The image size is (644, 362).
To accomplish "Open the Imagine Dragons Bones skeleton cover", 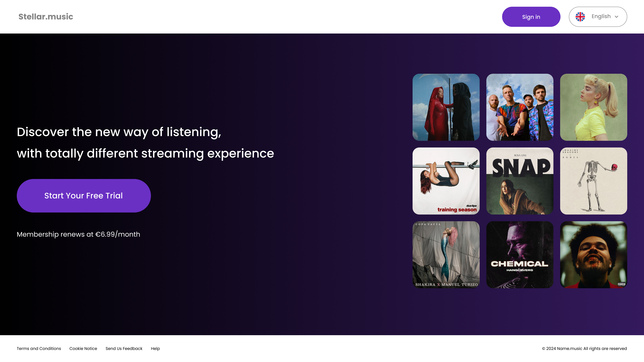I will tap(593, 181).
